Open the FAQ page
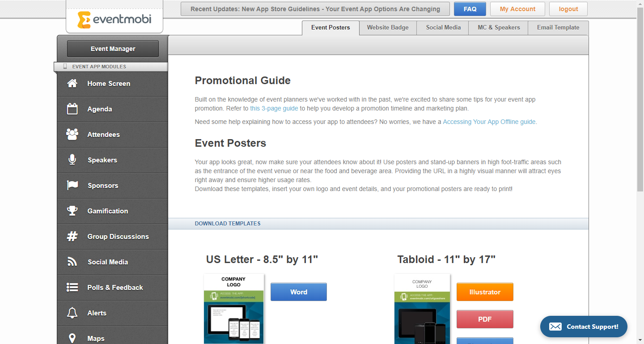The width and height of the screenshot is (644, 344). coord(470,9)
